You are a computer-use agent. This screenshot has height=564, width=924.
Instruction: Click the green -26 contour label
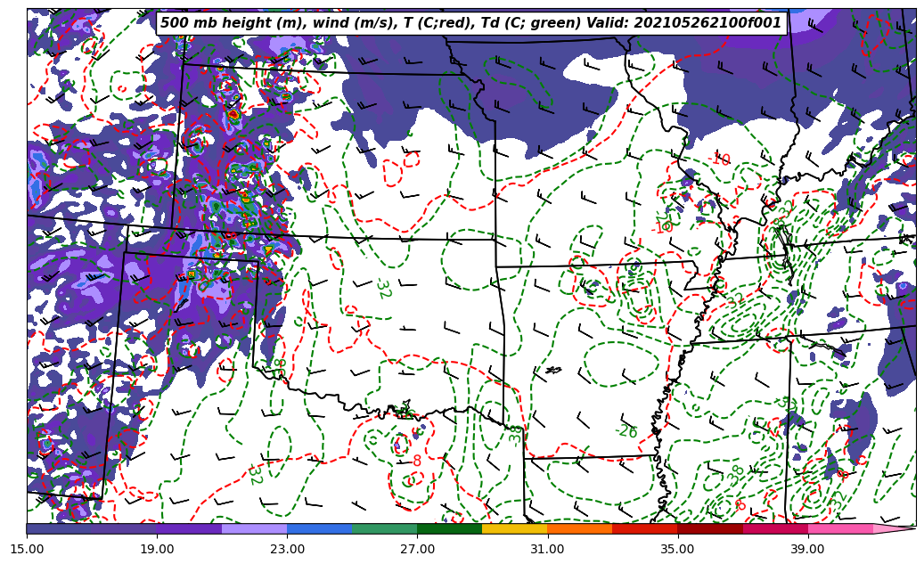point(626,432)
